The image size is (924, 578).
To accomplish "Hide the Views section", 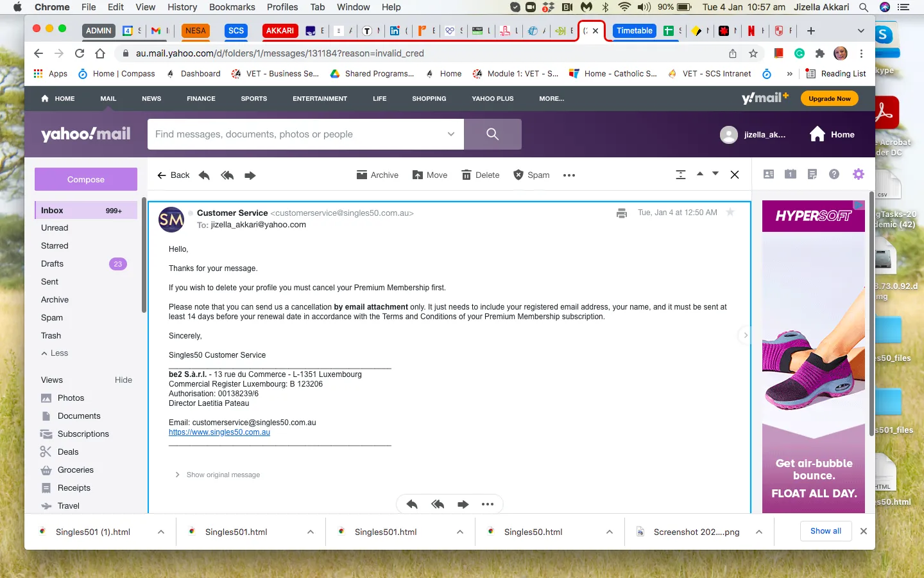I will (x=123, y=380).
